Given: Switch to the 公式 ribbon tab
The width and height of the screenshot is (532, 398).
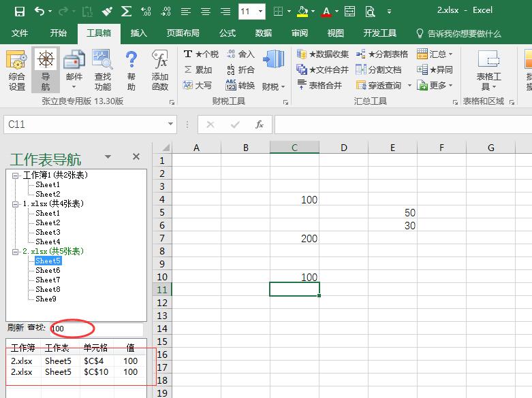Looking at the screenshot, I should [x=228, y=33].
